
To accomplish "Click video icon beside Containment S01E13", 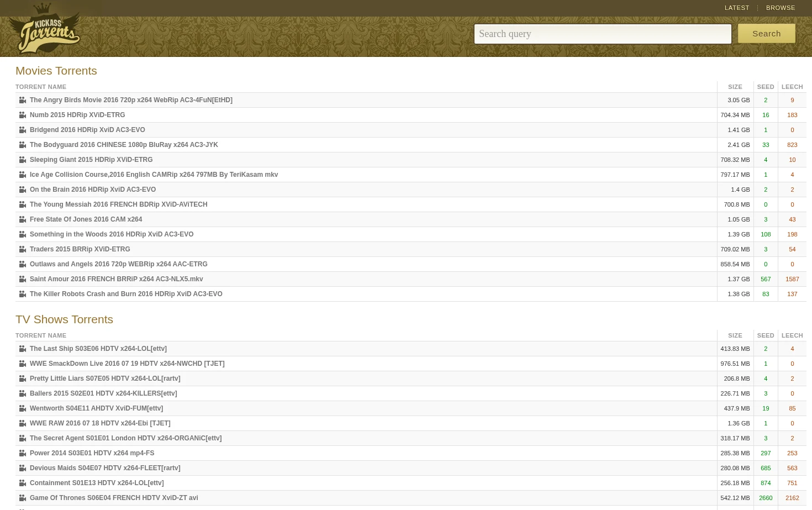I will tap(23, 483).
